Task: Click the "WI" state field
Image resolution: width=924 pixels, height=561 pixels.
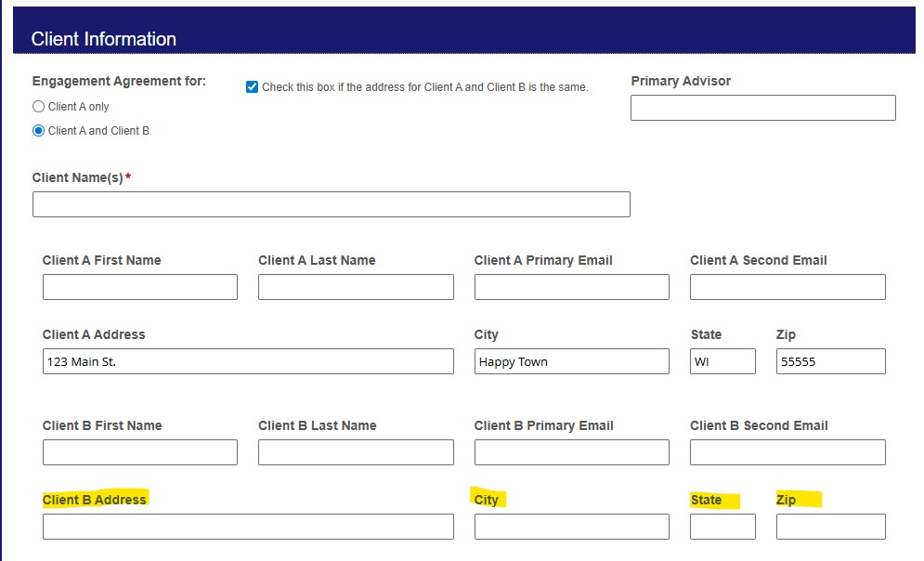Action: (723, 361)
